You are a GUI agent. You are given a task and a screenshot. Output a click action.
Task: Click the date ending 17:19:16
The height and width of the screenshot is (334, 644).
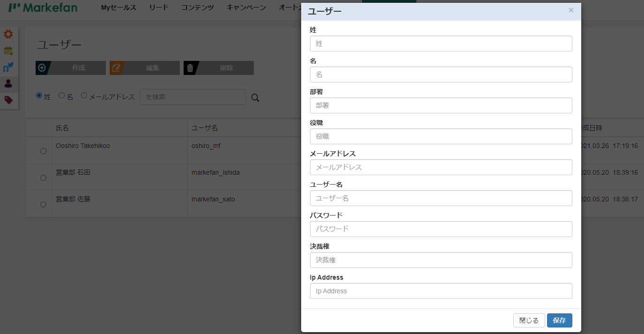[x=610, y=146]
